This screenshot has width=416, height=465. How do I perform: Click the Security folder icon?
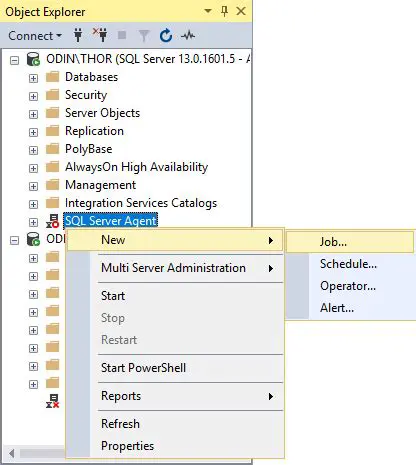[52, 95]
